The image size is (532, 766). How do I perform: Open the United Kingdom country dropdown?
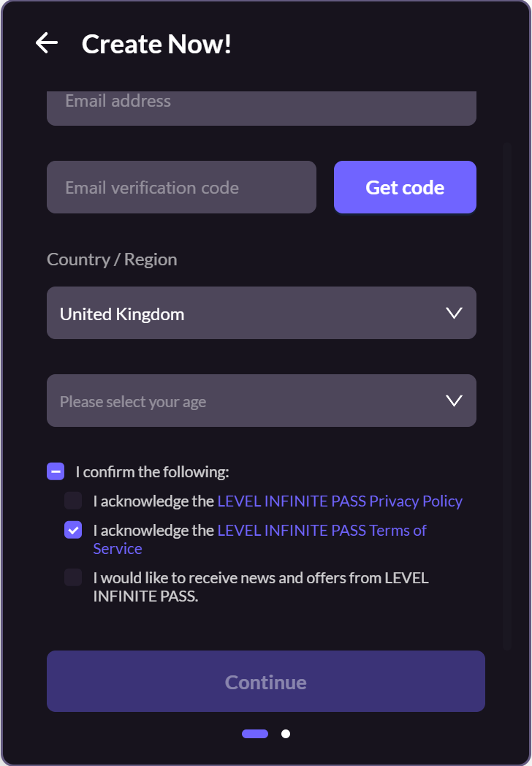248,313
